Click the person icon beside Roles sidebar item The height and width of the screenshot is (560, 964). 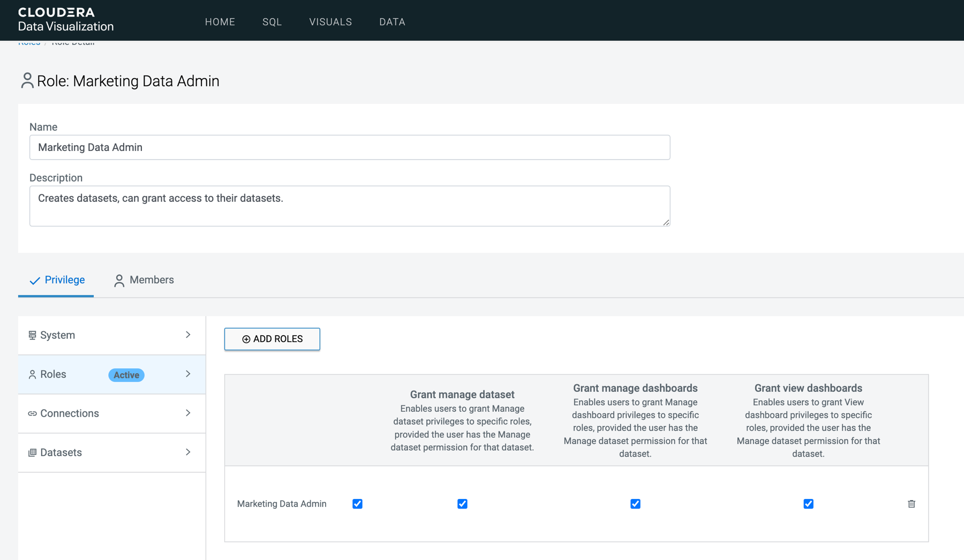click(32, 374)
